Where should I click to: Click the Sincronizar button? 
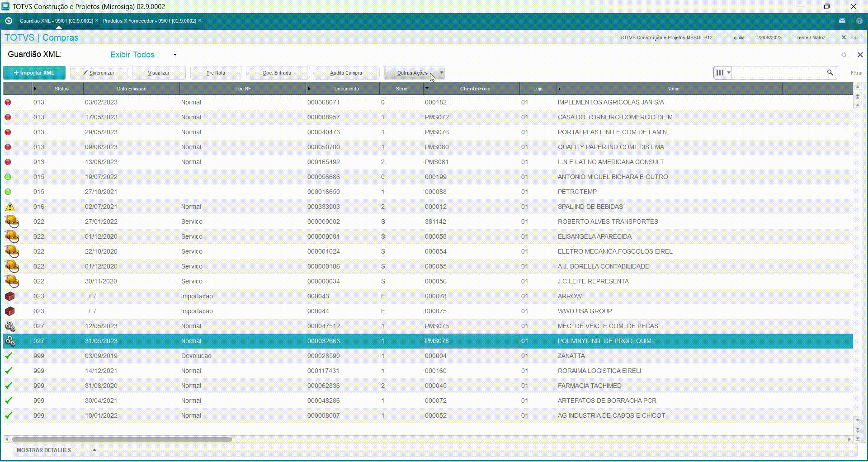[99, 73]
